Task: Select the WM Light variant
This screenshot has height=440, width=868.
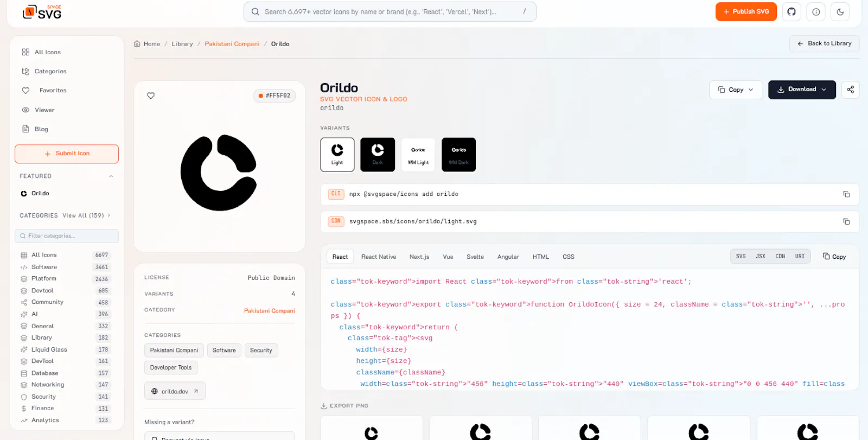Action: click(418, 155)
